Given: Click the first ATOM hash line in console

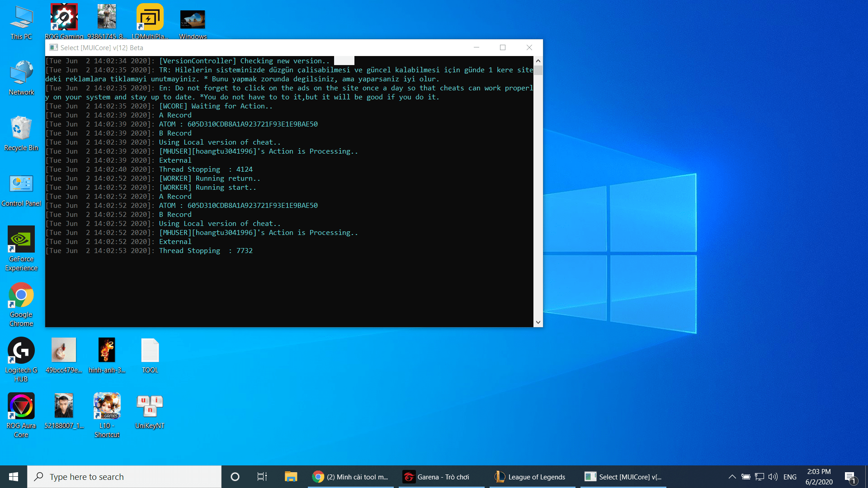Looking at the screenshot, I should (182, 124).
